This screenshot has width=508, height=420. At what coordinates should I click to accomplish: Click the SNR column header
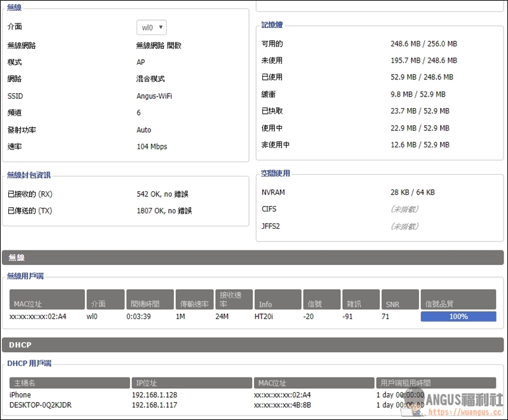click(399, 300)
